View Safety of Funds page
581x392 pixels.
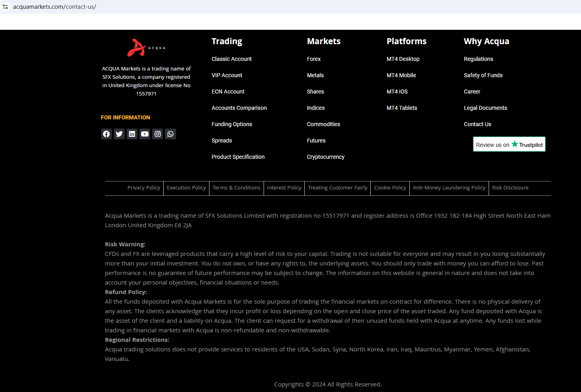pos(483,75)
